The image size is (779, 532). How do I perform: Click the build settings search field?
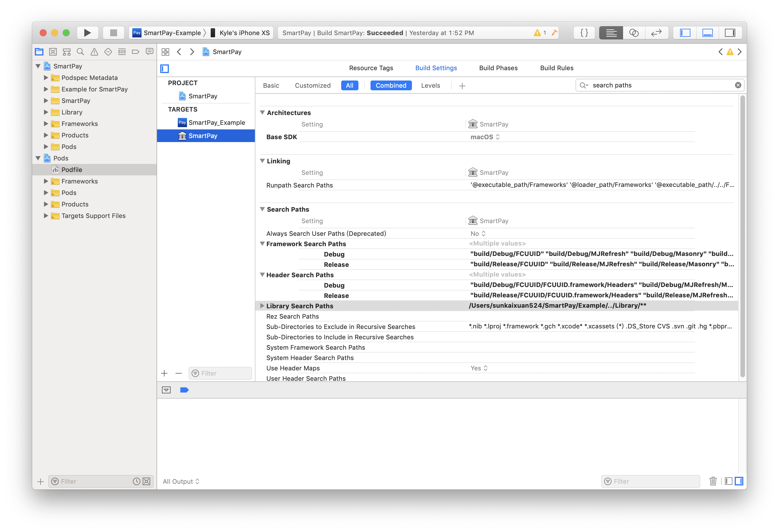[660, 85]
